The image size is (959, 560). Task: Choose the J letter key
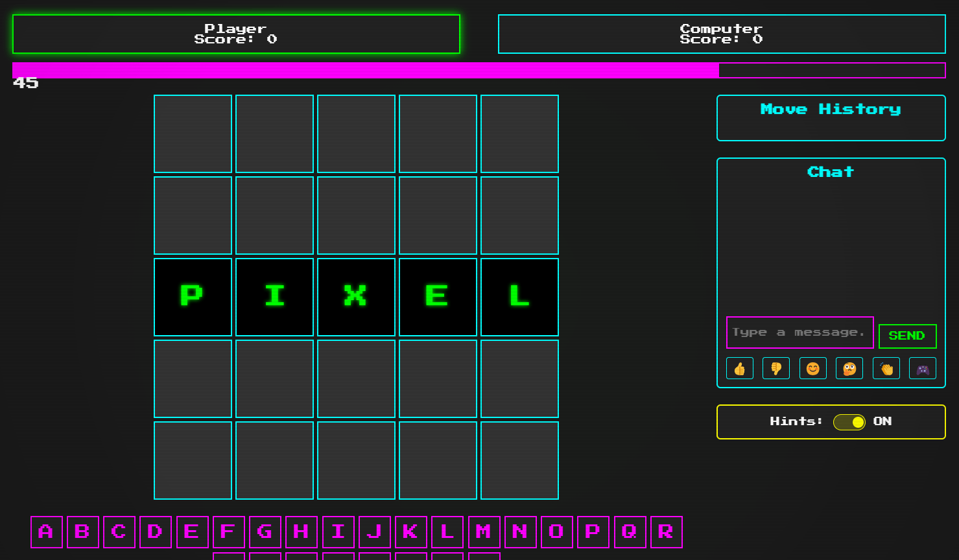[375, 532]
